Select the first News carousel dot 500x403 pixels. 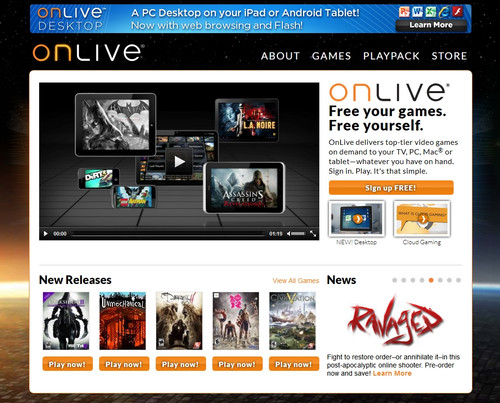point(395,280)
